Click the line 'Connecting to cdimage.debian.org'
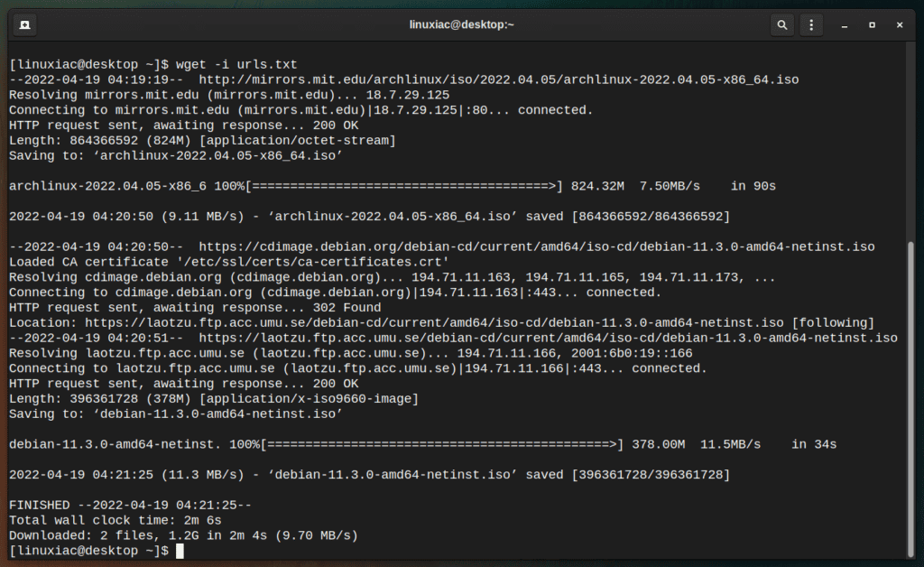Image resolution: width=924 pixels, height=567 pixels. coord(336,293)
